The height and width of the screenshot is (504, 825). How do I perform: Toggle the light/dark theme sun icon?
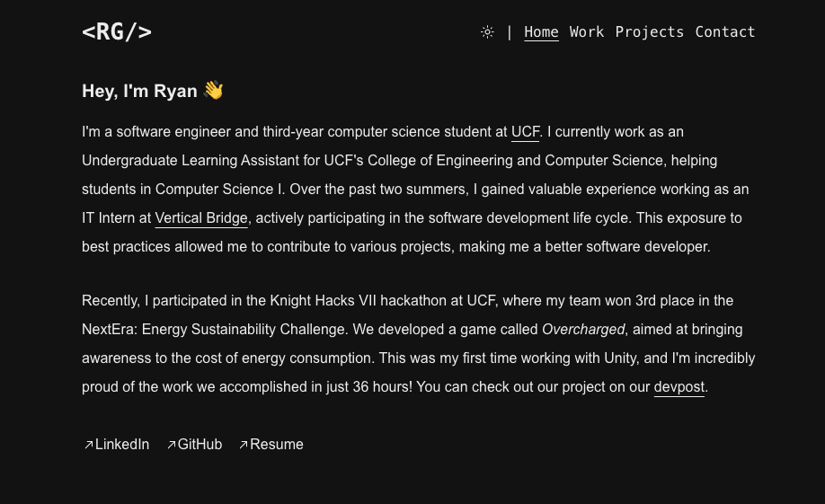click(487, 32)
